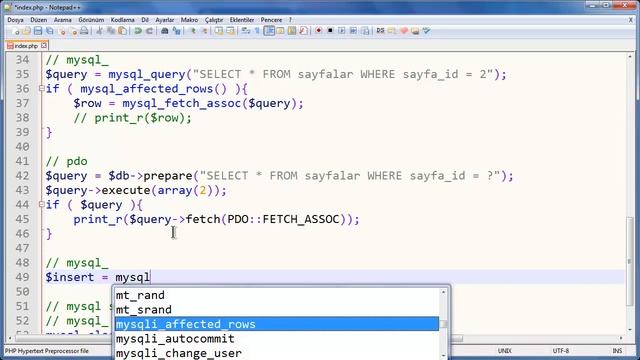This screenshot has height=360, width=640.
Task: Click line number 42 in the margin
Action: pos(22,176)
